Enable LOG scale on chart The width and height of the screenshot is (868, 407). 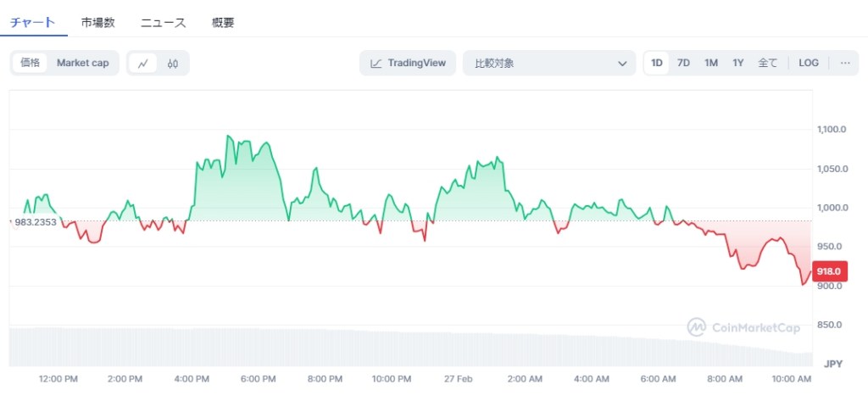point(809,63)
